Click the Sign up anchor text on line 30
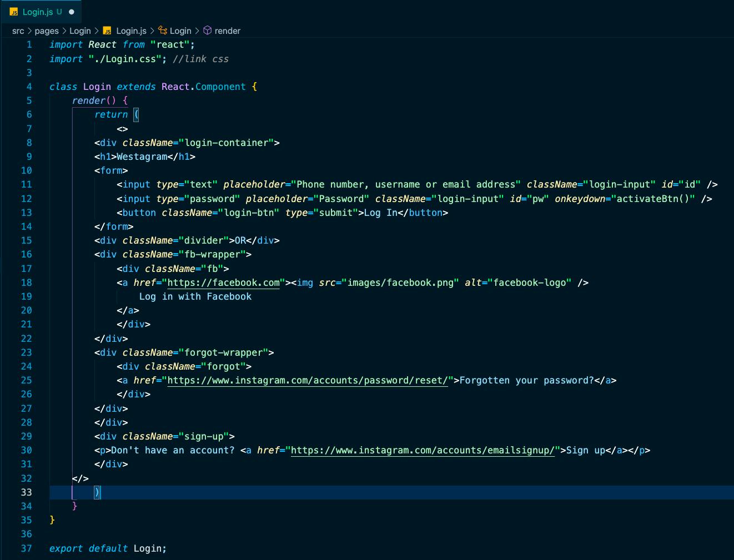The height and width of the screenshot is (560, 734). 586,450
